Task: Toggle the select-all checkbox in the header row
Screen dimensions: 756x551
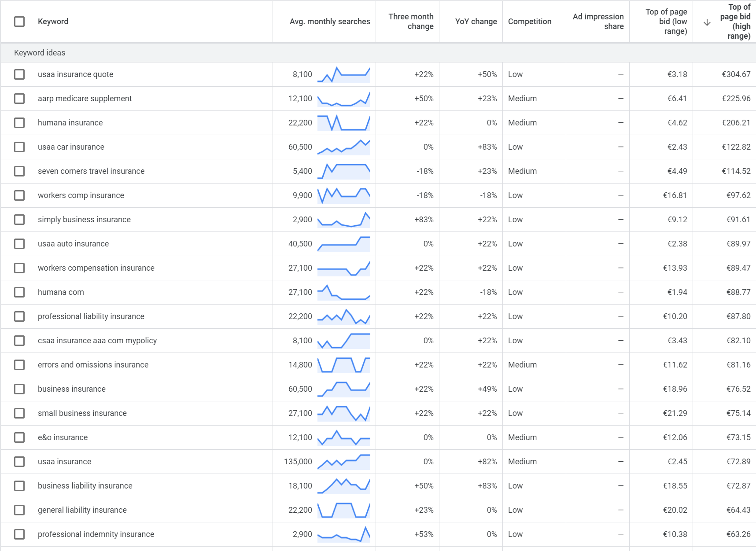Action: click(19, 22)
